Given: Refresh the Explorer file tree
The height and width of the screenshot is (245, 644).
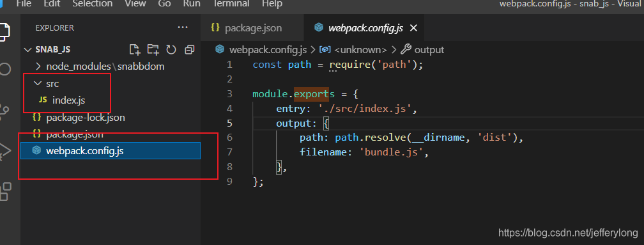Looking at the screenshot, I should tap(171, 50).
